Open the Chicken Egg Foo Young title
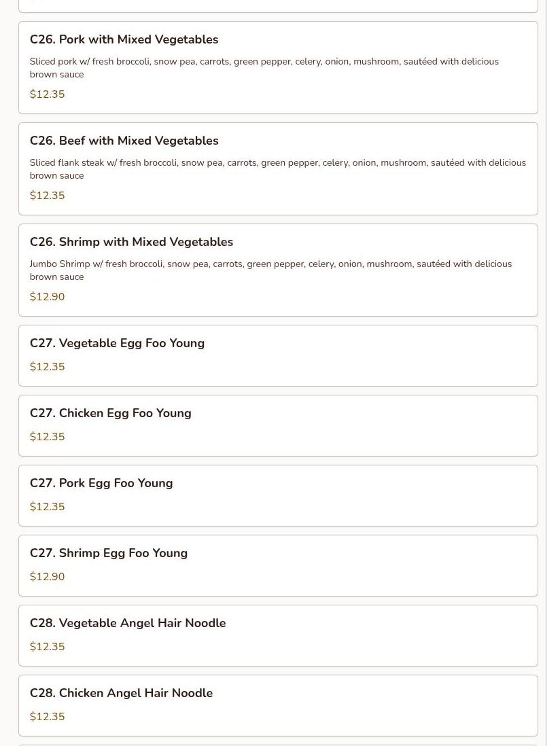Viewport: 560px width, 746px height. pos(110,413)
